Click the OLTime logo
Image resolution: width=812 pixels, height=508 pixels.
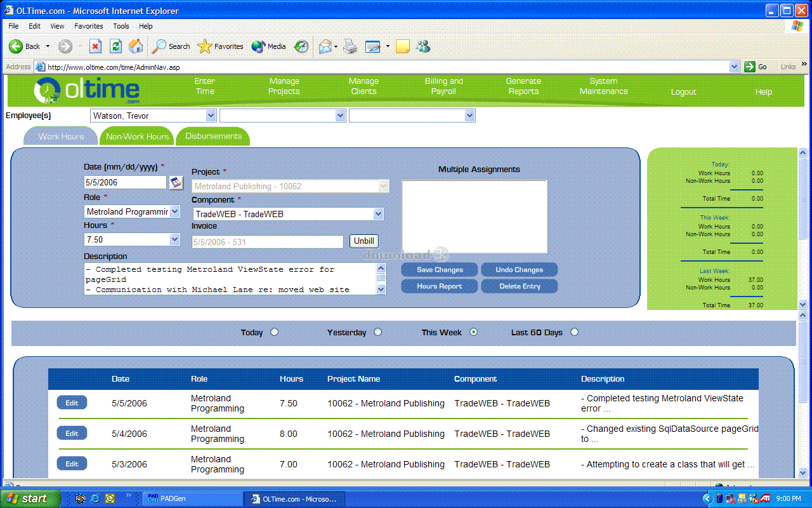(87, 90)
